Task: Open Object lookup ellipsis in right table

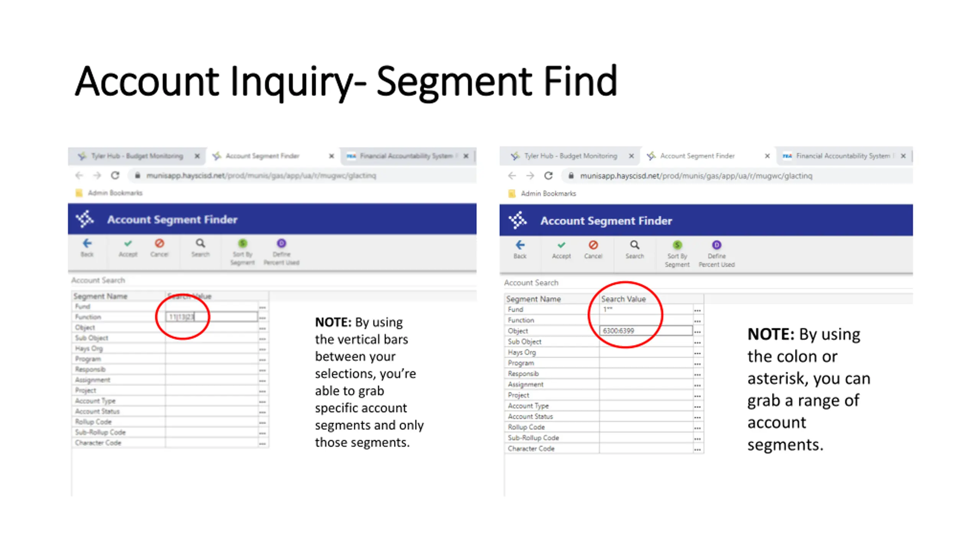Action: coord(697,332)
